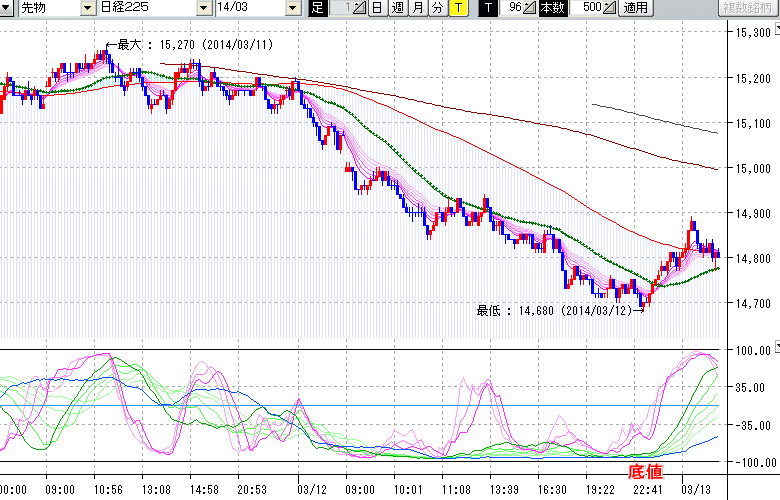Open the spinner beside the 96 value
The width and height of the screenshot is (780, 500).
coord(530,8)
